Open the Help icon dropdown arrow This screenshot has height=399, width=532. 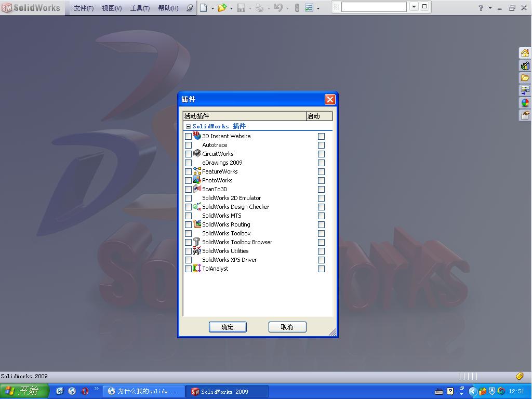pyautogui.click(x=490, y=8)
